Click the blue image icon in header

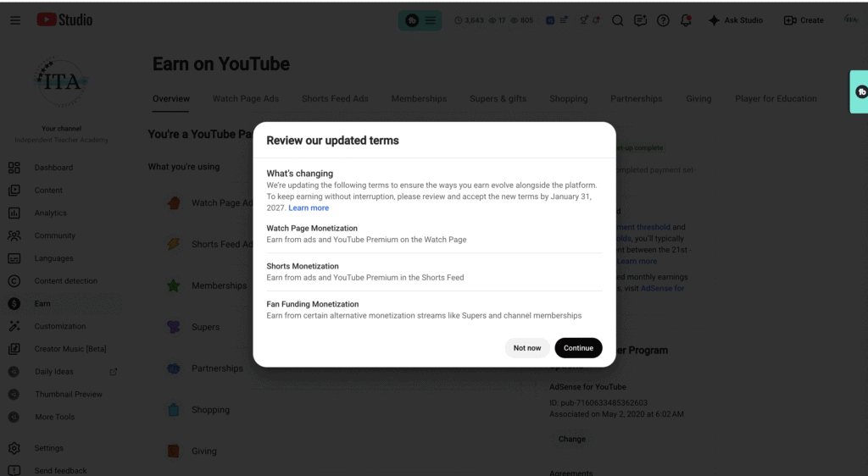point(550,20)
